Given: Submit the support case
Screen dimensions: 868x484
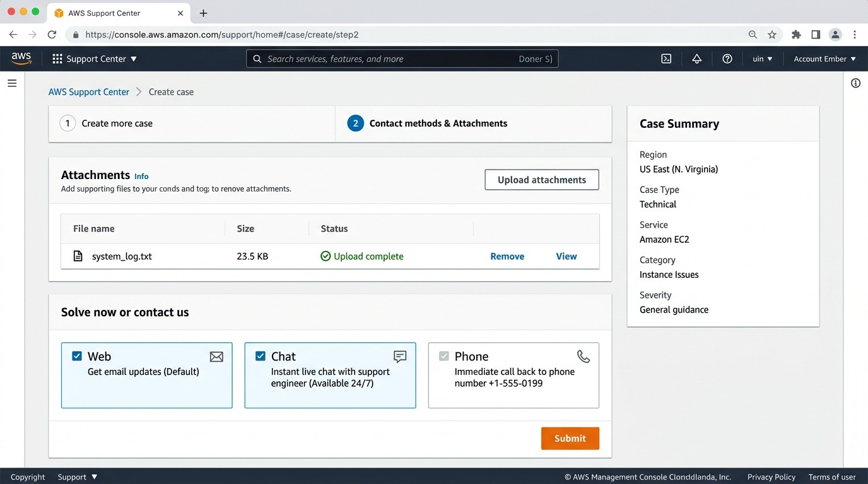Looking at the screenshot, I should [570, 439].
